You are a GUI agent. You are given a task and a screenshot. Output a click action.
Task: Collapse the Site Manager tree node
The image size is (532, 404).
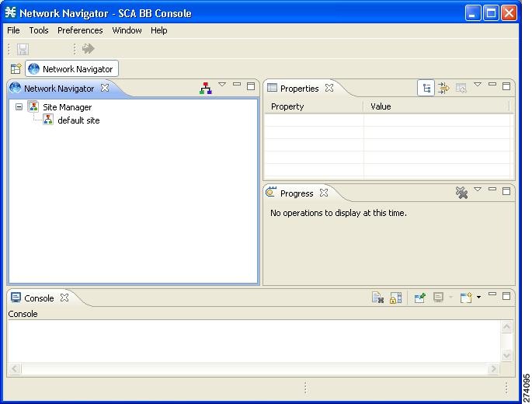click(x=19, y=107)
